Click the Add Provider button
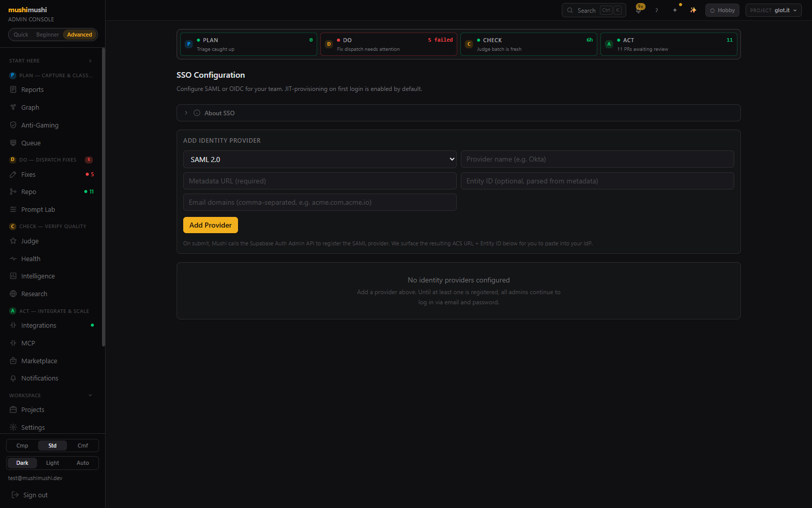The image size is (812, 508). (211, 225)
